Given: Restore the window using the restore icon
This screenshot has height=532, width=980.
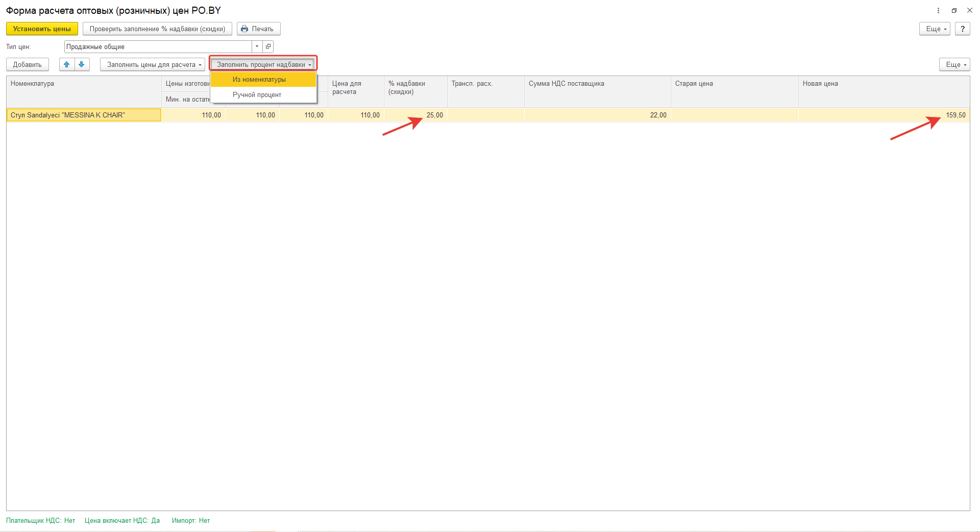Looking at the screenshot, I should pyautogui.click(x=954, y=10).
